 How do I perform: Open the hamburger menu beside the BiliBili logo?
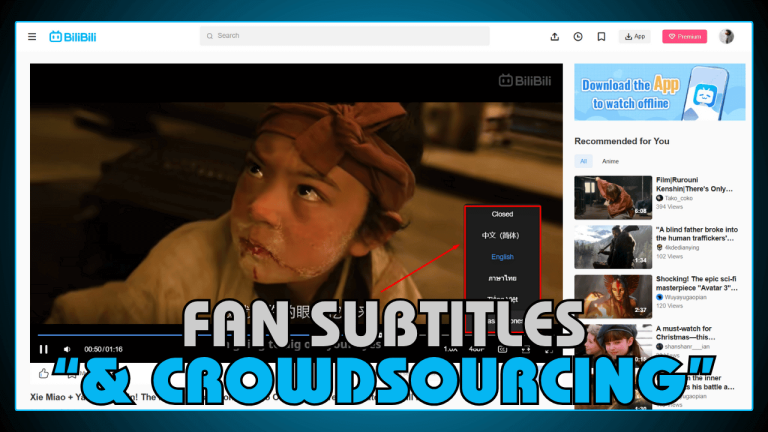(x=32, y=36)
